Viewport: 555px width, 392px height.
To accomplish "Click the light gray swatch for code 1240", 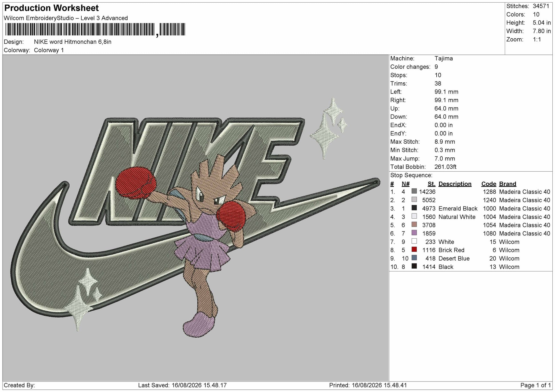I will tap(414, 200).
